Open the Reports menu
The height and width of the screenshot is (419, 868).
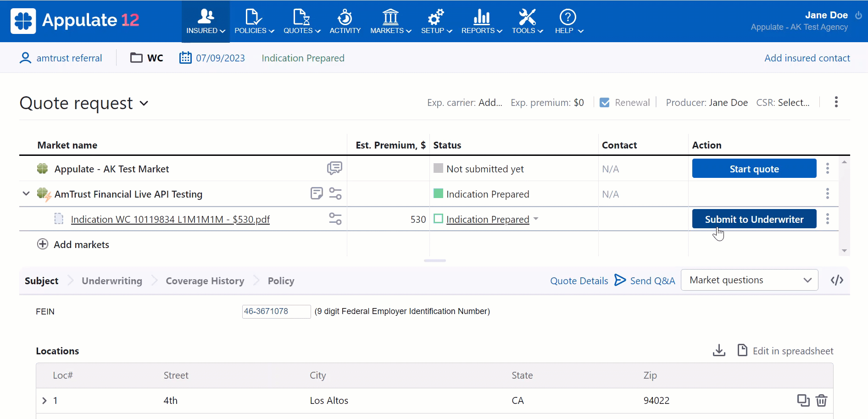[482, 22]
